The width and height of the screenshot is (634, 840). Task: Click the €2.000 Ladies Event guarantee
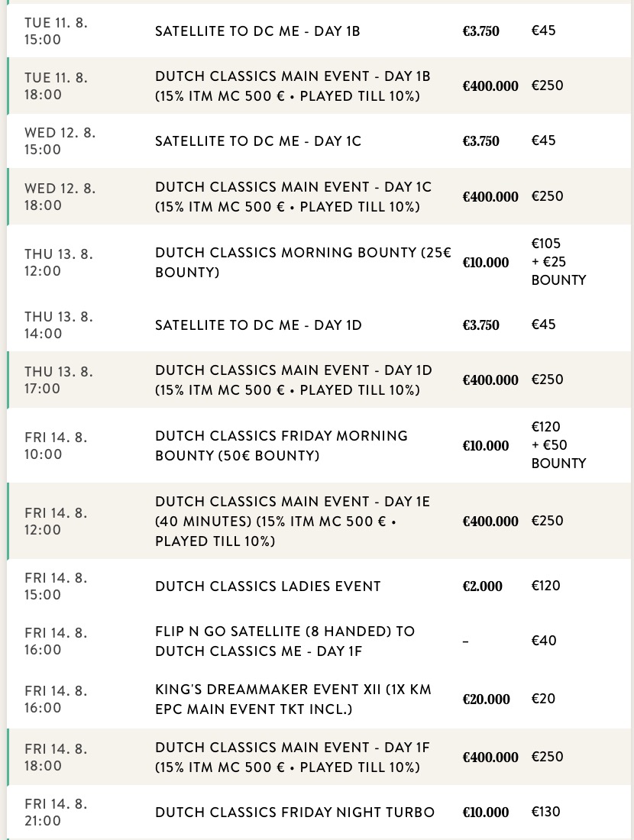[x=482, y=586]
